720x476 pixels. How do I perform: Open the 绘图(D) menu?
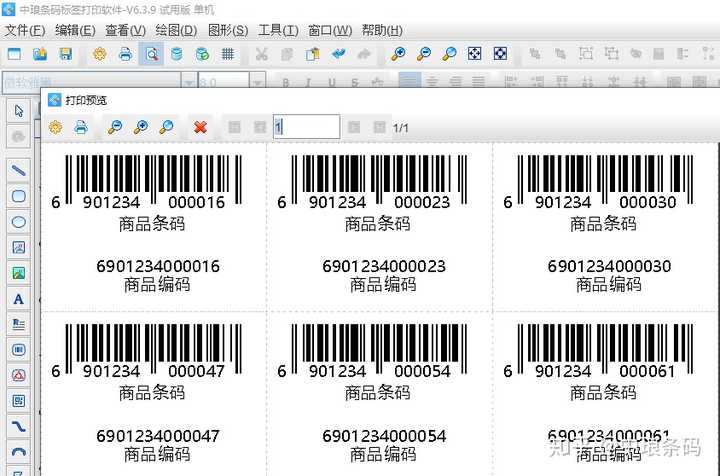tap(176, 31)
